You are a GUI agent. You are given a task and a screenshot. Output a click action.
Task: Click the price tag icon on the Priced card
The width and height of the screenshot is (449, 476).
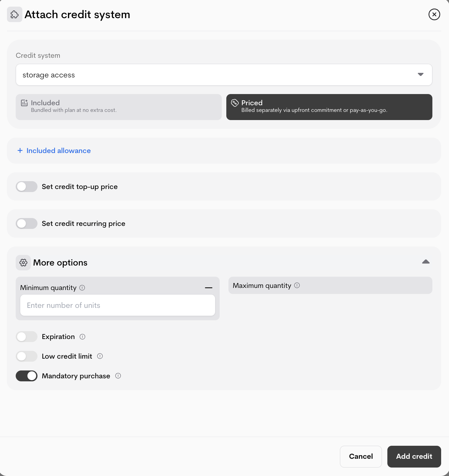tap(235, 103)
